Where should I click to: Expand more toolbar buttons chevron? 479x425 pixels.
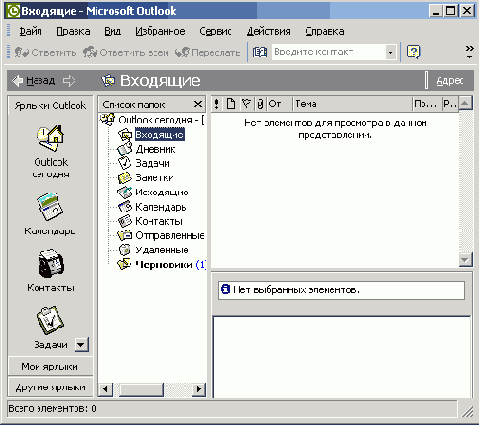pyautogui.click(x=469, y=52)
